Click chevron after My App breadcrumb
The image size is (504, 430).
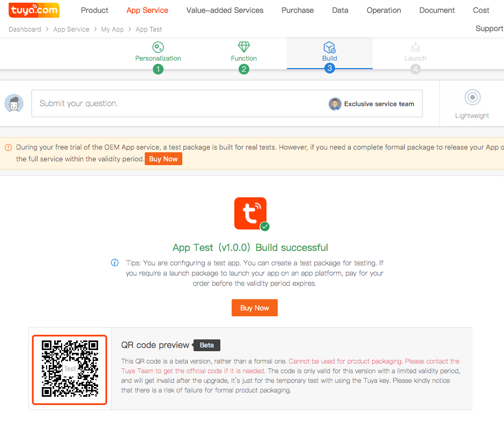(130, 29)
